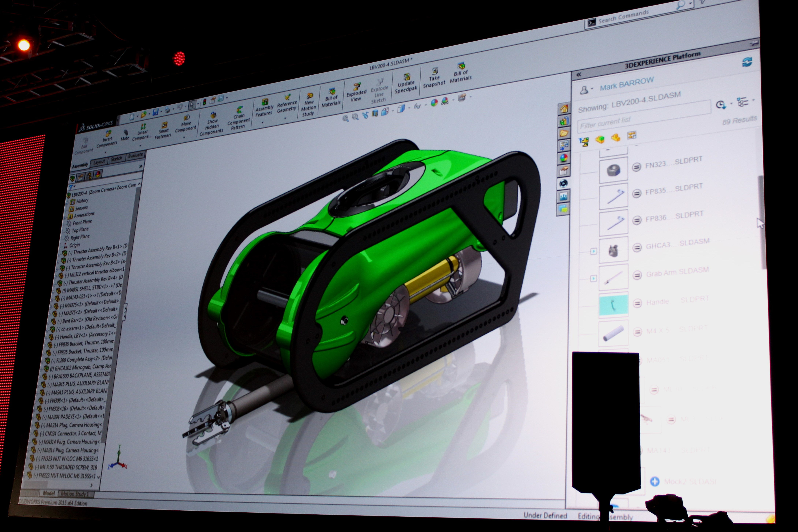
Task: Toggle status icon beside FP835 part
Action: pyautogui.click(x=637, y=193)
